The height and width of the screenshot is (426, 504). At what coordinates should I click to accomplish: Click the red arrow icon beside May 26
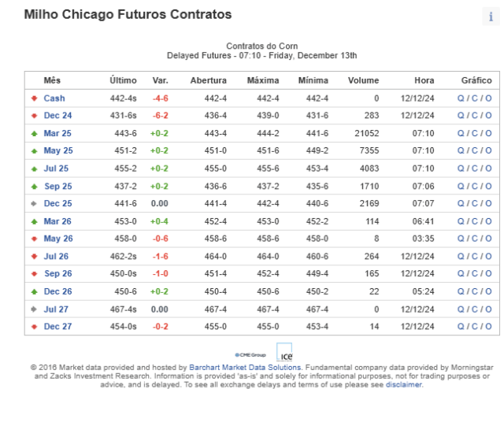[x=34, y=239]
